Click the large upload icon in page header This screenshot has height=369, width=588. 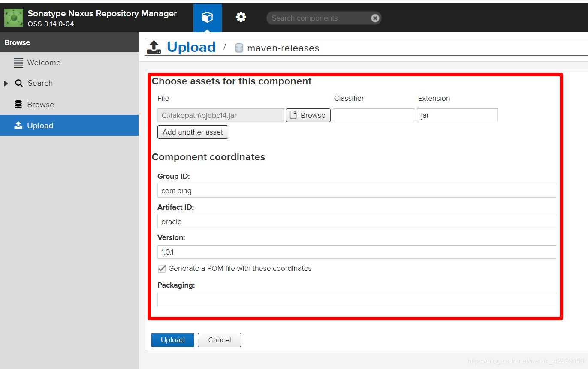pos(154,47)
